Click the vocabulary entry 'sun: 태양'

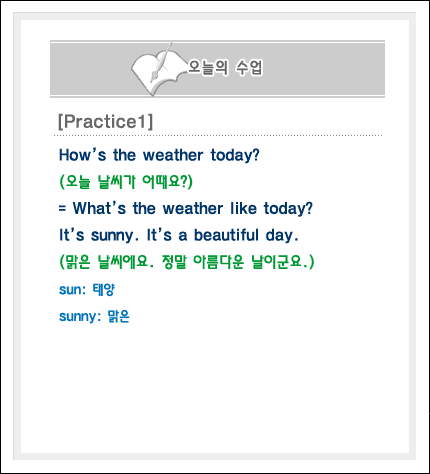[x=87, y=289]
